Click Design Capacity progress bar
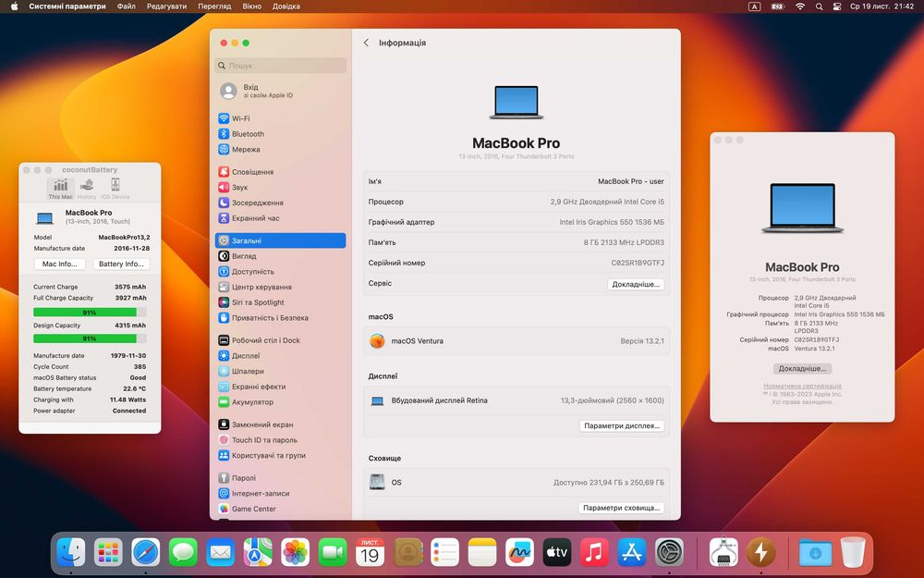Screen dimensions: 924x578 [x=90, y=338]
